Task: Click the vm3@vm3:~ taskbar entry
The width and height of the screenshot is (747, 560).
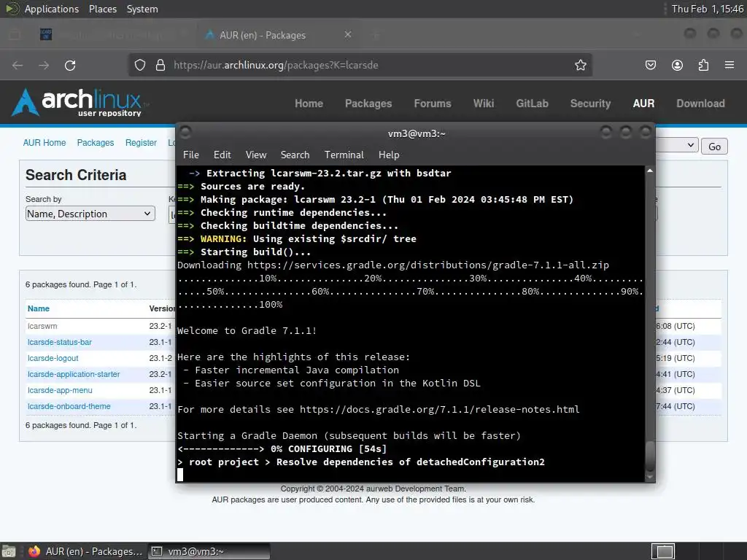Action: pos(209,551)
